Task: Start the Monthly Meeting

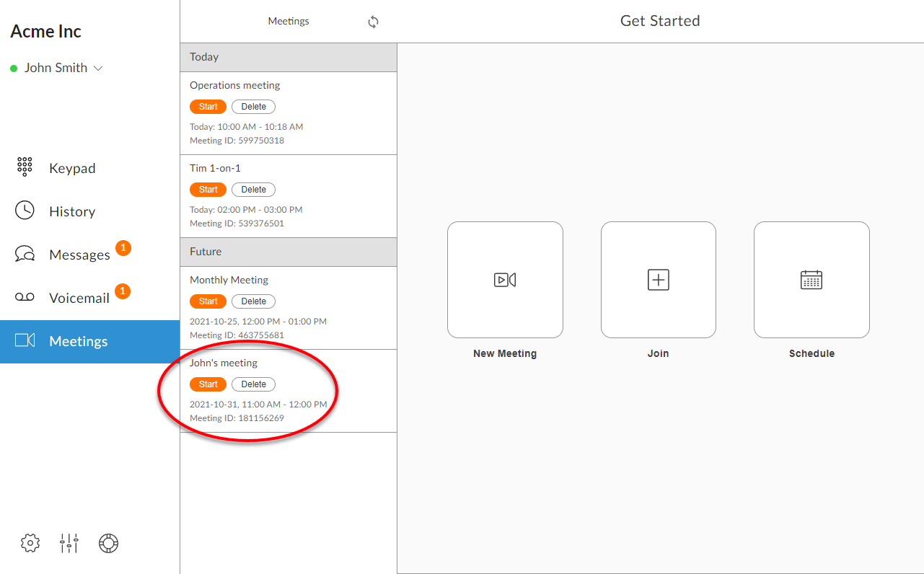Action: pyautogui.click(x=208, y=301)
